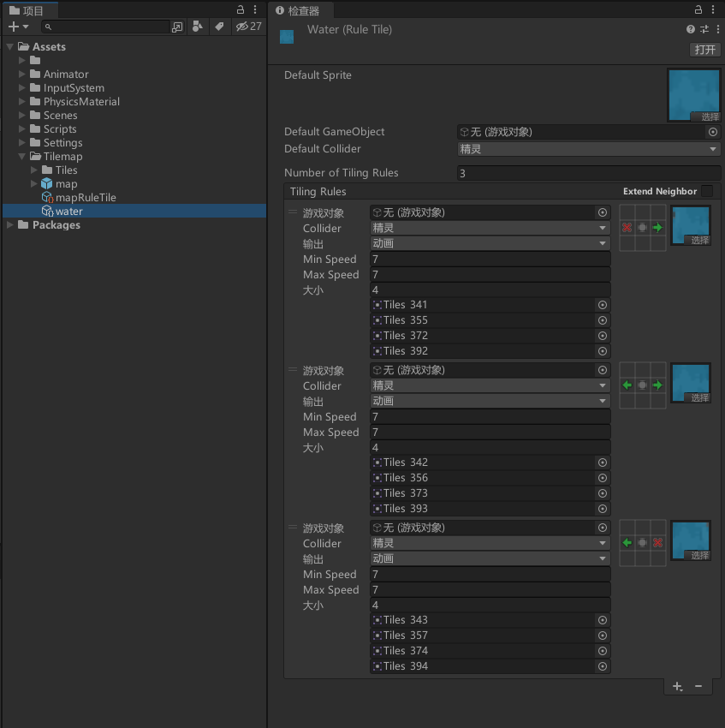This screenshot has width=725, height=728.
Task: Collapse the Tilemap folder in Assets
Action: (x=21, y=156)
